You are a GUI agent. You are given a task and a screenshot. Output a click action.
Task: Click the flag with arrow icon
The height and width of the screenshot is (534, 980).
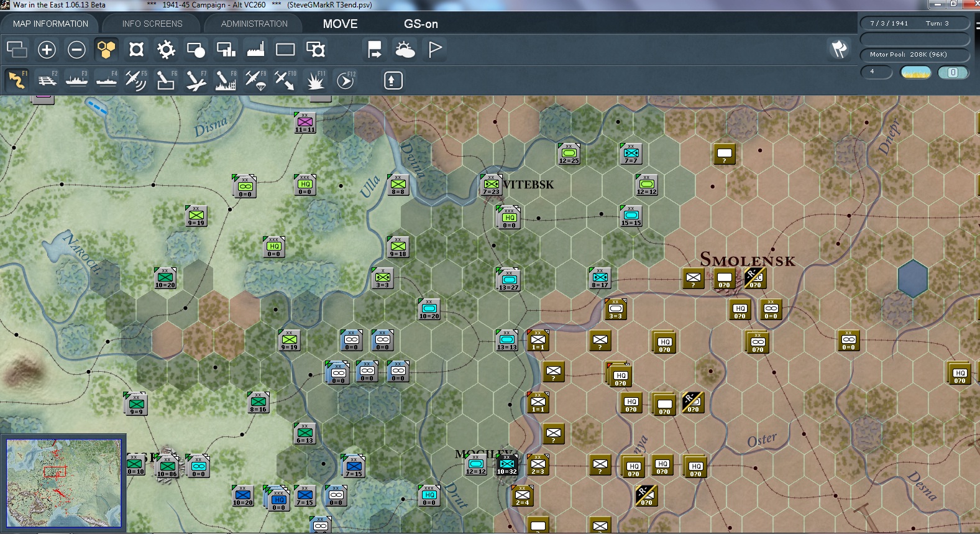[375, 49]
